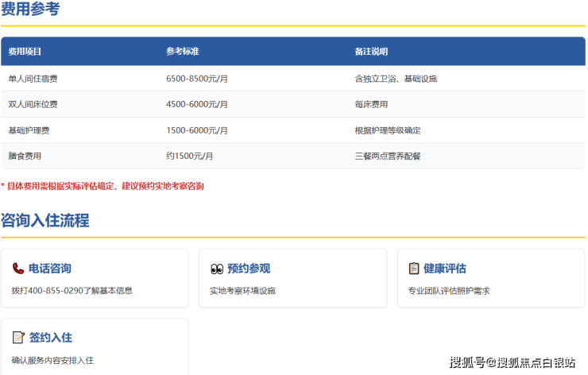Click the 咨询入住流程 section heading

(45, 221)
